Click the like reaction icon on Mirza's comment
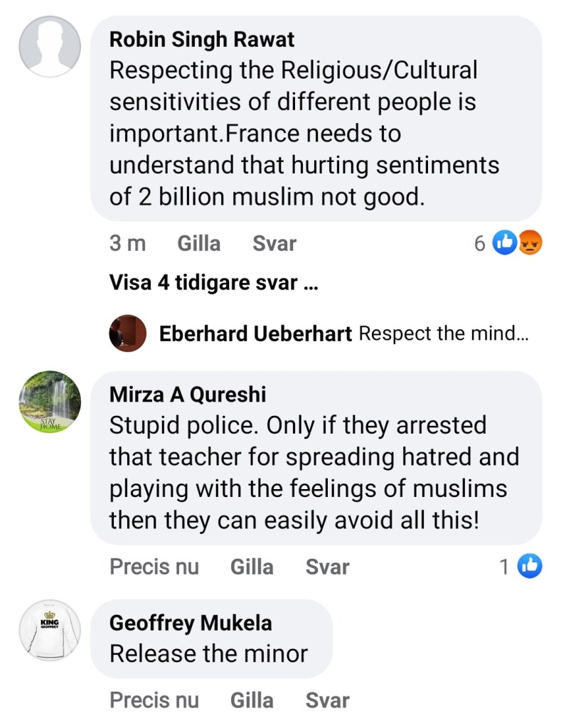 pos(529,567)
